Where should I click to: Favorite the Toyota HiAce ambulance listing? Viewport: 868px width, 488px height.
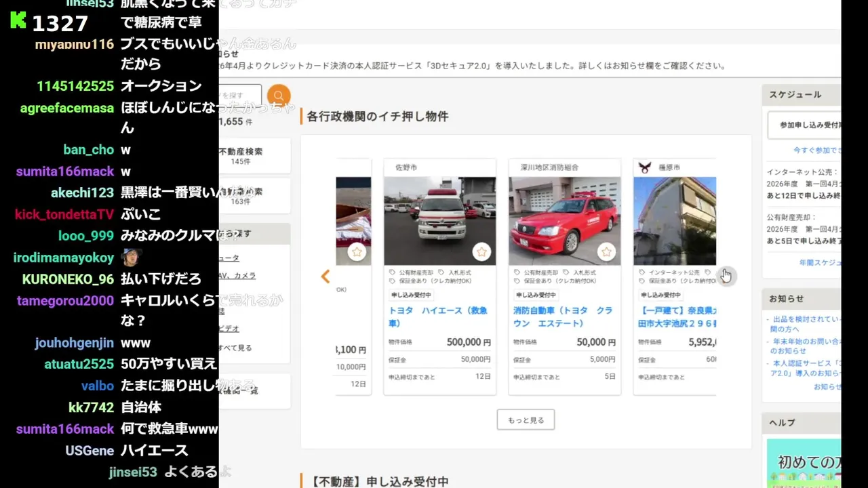pos(481,252)
